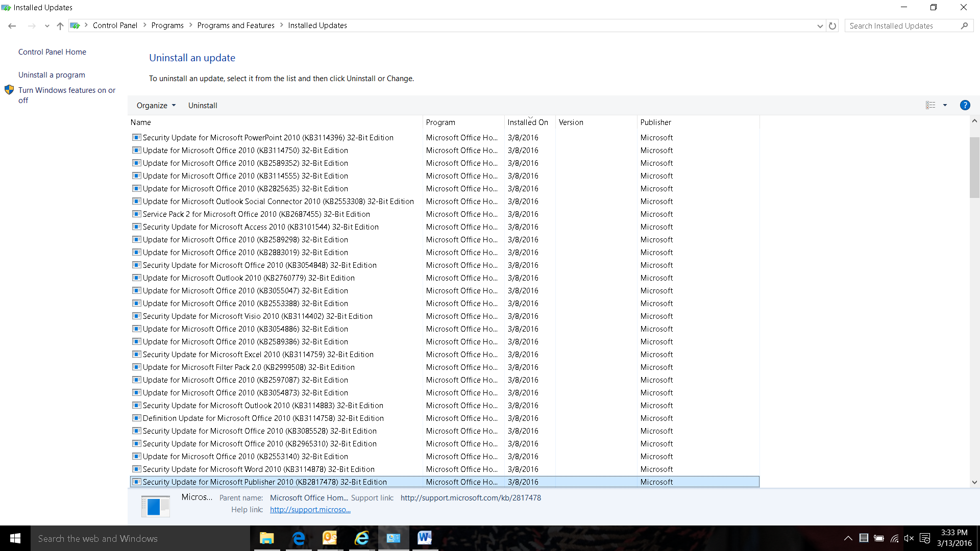Click the change view list icon
980x551 pixels.
point(930,105)
